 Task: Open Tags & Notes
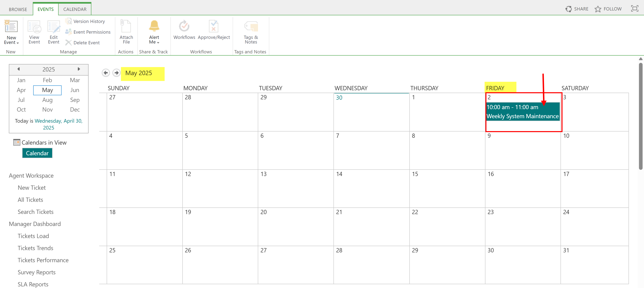[251, 27]
